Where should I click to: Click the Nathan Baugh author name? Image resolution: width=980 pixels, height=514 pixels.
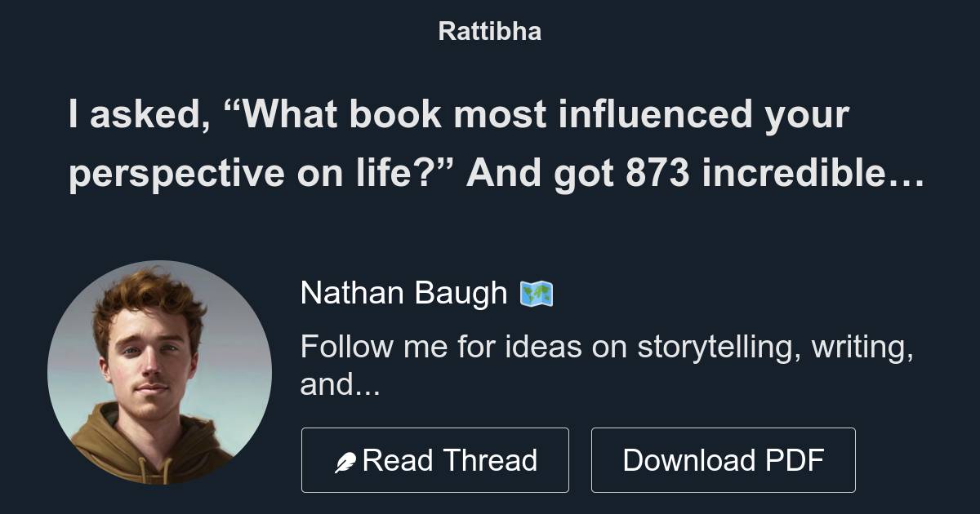pyautogui.click(x=403, y=292)
